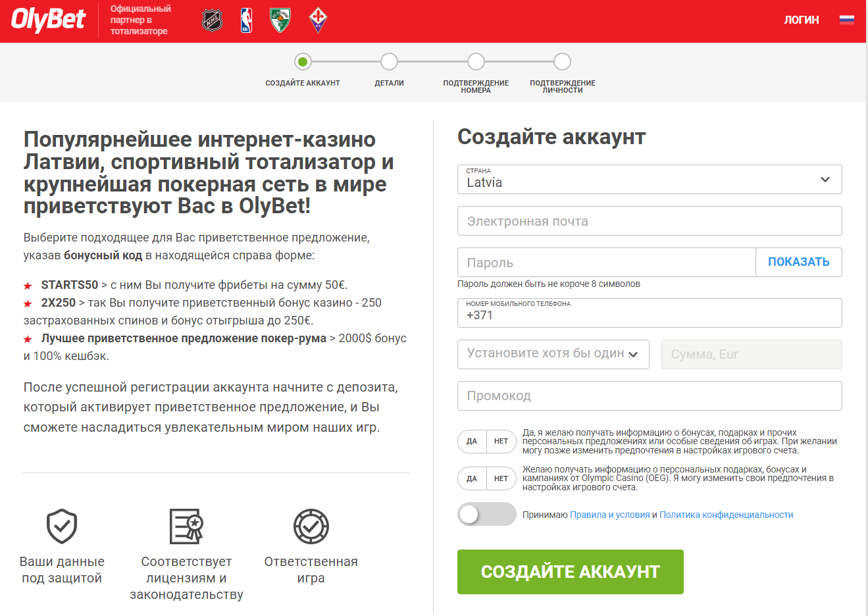
Task: Click the Ответственная игра label
Action: pyautogui.click(x=311, y=570)
